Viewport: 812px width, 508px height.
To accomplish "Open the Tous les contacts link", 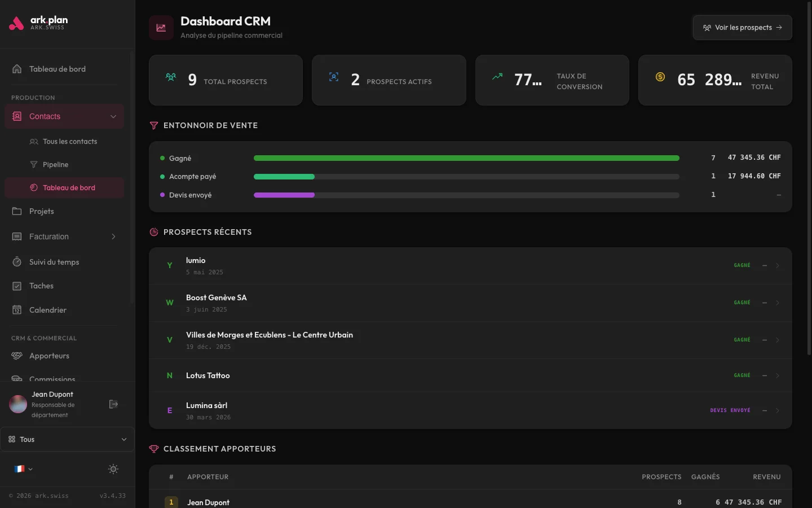I will tap(70, 141).
